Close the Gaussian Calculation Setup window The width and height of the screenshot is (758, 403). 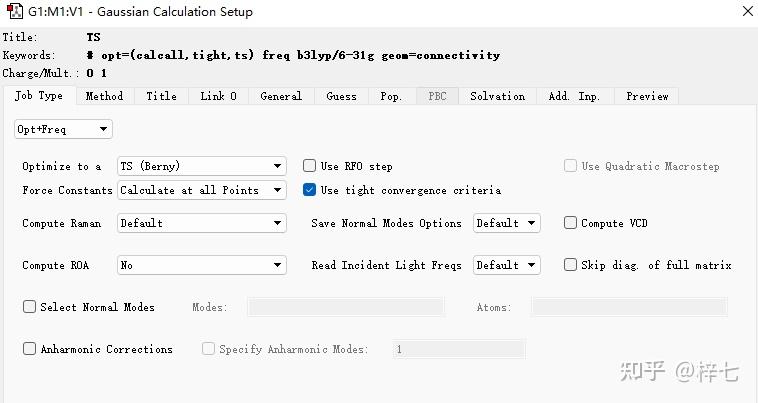click(x=746, y=12)
